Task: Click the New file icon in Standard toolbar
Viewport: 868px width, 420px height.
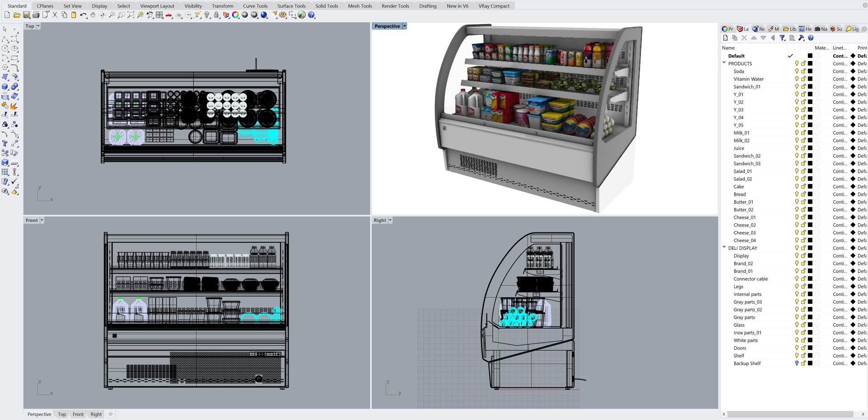Action: [7, 15]
